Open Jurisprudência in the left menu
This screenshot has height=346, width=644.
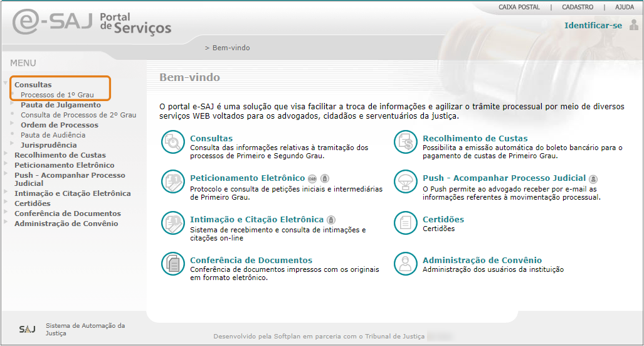(x=49, y=145)
